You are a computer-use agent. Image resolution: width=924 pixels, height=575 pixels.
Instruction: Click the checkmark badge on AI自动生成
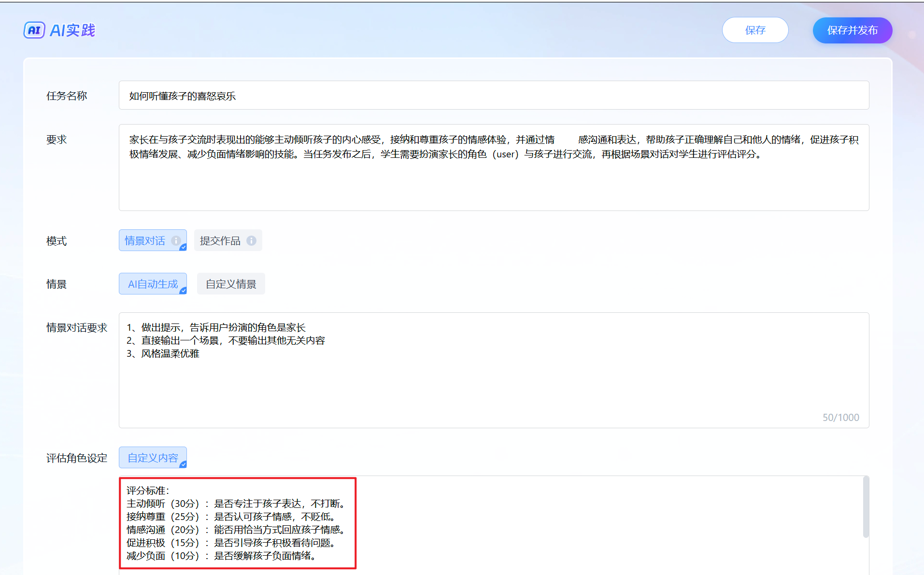tap(183, 291)
